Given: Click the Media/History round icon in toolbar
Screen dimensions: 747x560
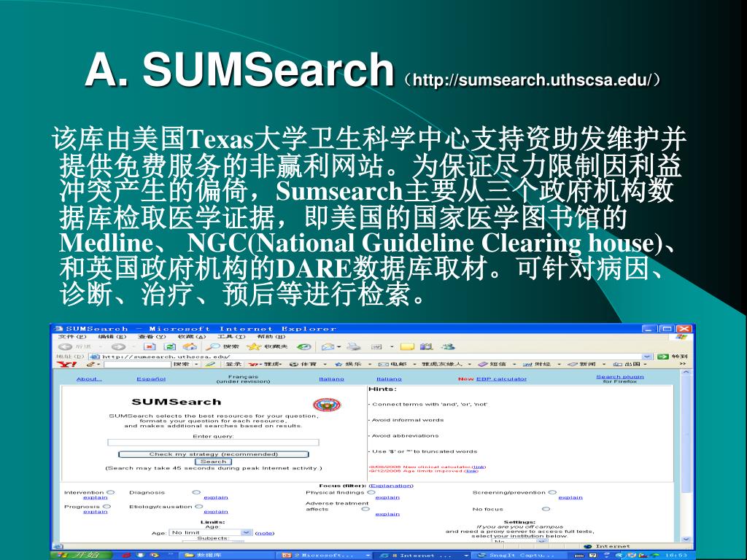Looking at the screenshot, I should (x=304, y=346).
